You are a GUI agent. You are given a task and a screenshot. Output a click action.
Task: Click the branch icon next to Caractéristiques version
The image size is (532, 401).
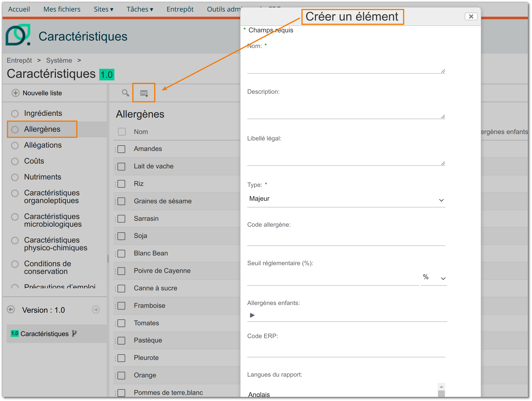pos(74,333)
